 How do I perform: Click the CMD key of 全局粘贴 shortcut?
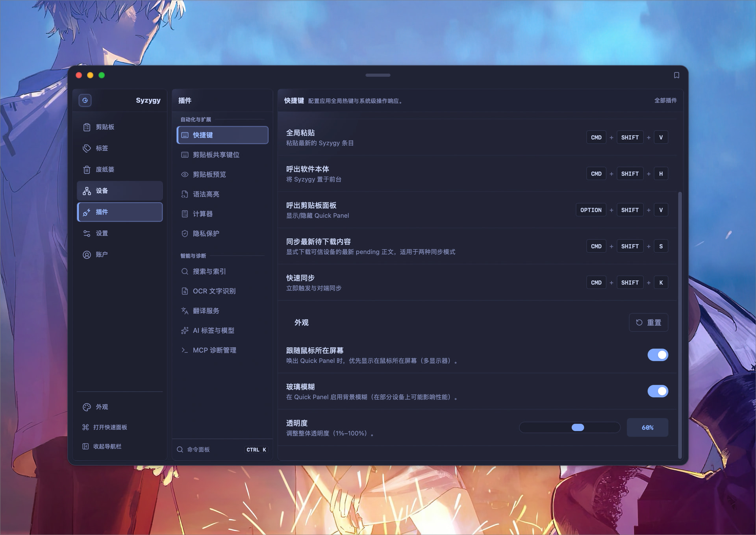596,137
